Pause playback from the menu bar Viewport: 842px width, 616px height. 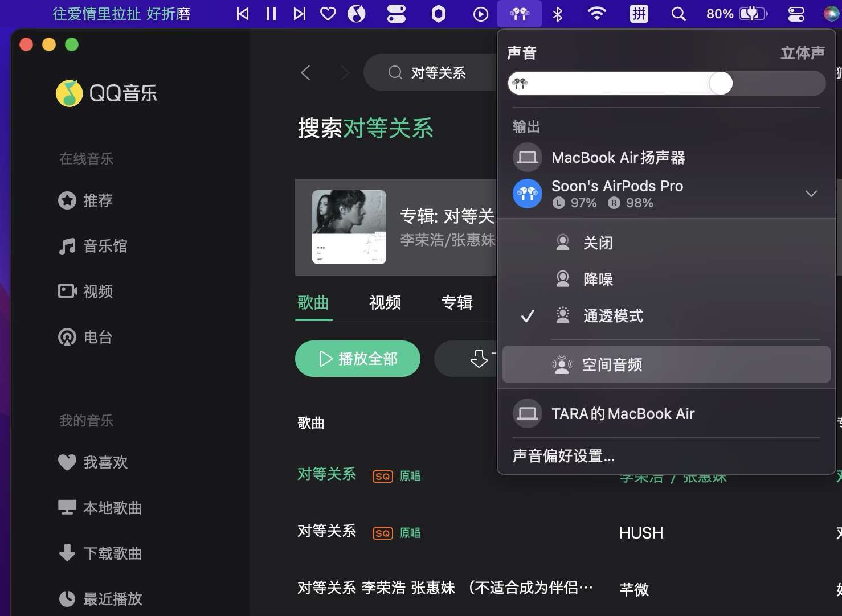coord(271,14)
